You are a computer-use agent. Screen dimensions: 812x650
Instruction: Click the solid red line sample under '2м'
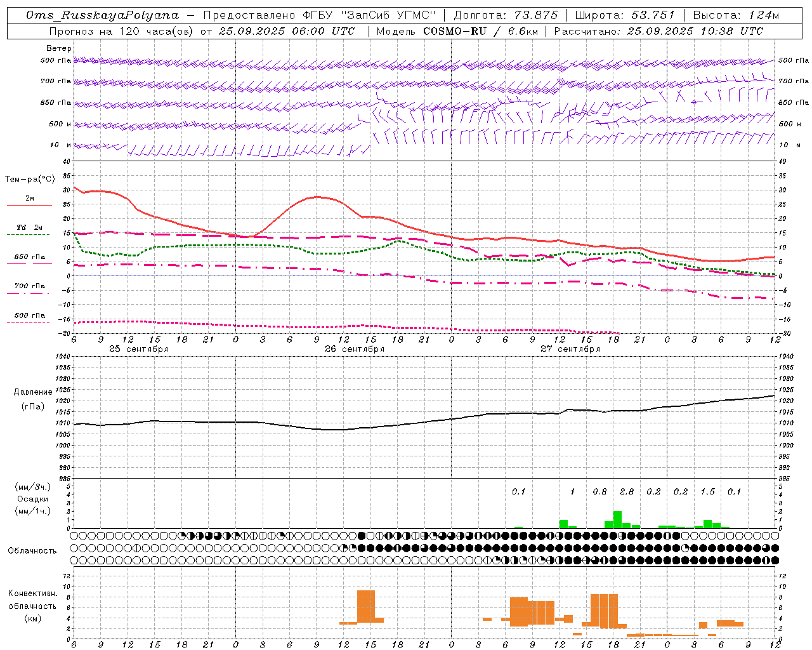click(30, 205)
